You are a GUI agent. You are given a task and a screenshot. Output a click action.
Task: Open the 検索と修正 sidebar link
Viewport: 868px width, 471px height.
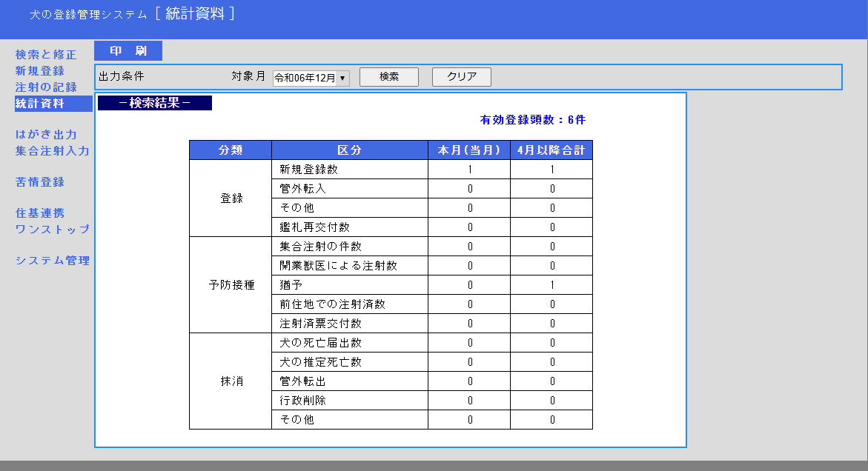coord(46,55)
